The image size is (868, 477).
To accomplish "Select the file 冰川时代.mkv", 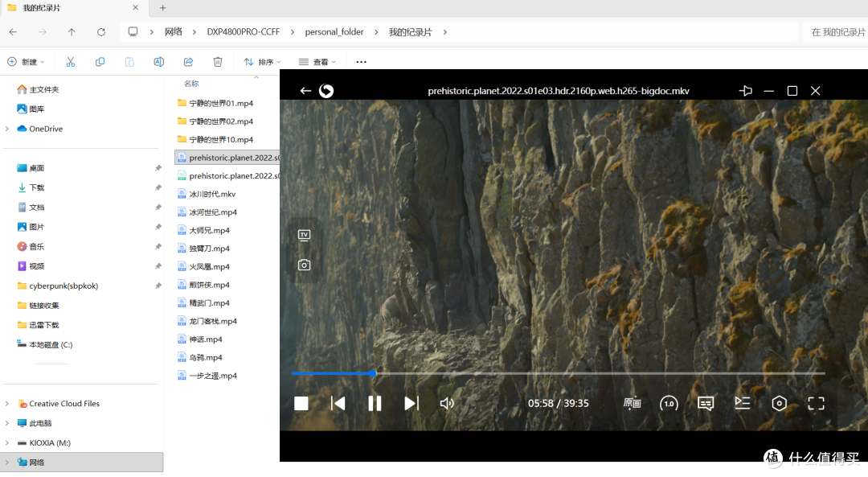I will click(207, 194).
